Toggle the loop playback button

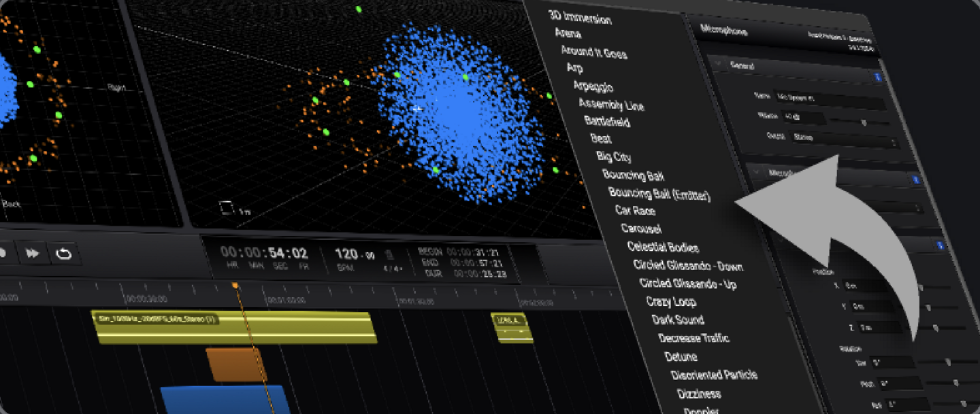pos(63,254)
